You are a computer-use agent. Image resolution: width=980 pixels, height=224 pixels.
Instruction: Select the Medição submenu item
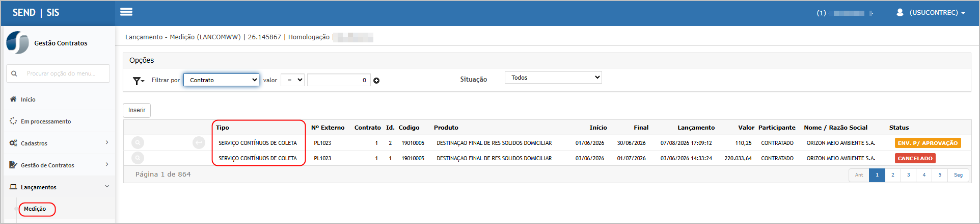[x=35, y=209]
